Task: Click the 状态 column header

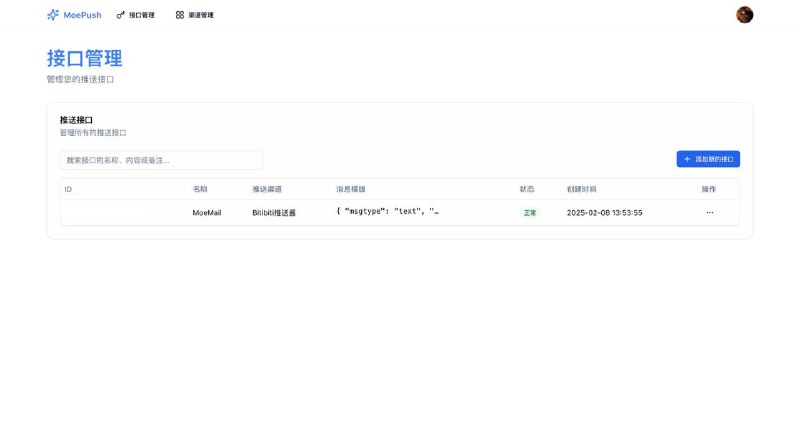Action: [x=527, y=189]
